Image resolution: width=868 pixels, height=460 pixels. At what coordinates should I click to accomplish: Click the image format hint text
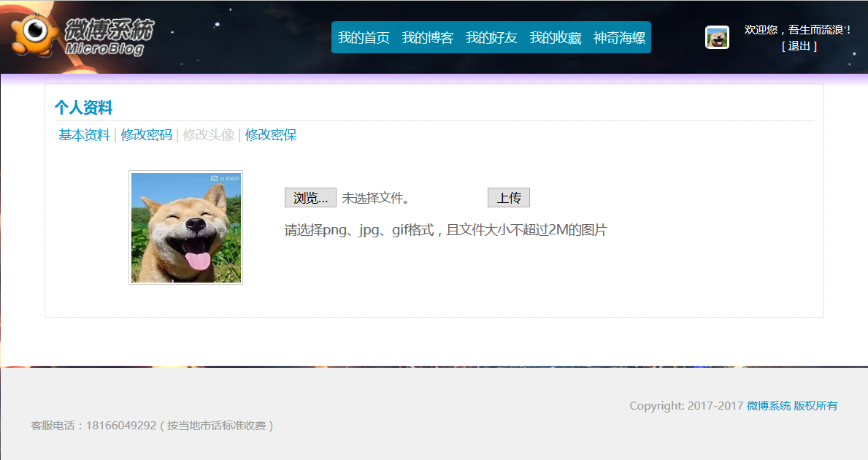click(x=445, y=230)
